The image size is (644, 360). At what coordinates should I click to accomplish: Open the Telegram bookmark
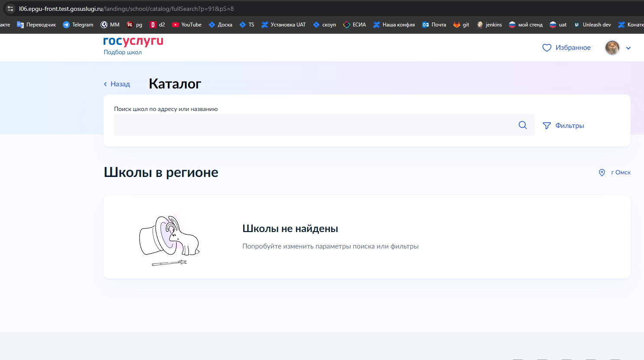pos(78,25)
